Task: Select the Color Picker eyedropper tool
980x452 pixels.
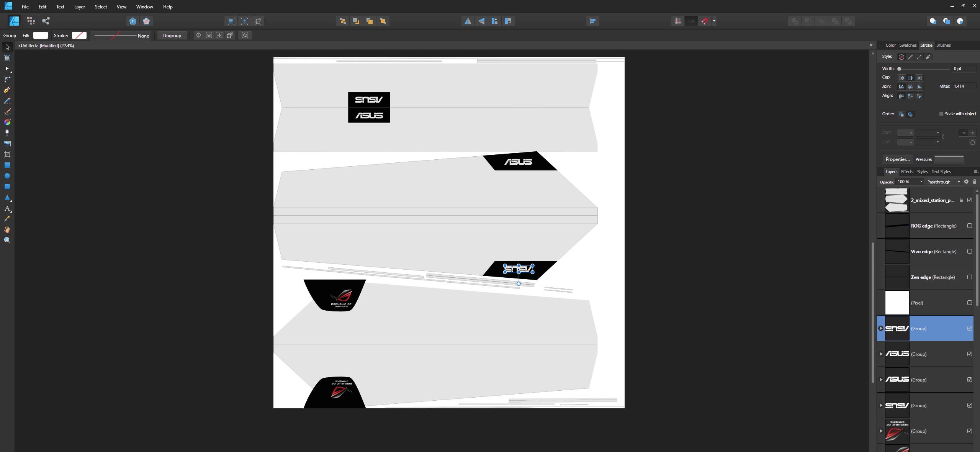Action: (7, 219)
